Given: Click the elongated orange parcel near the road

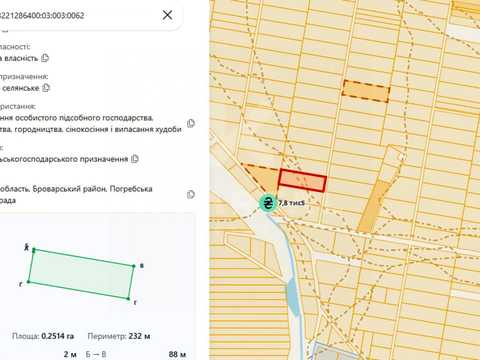Looking at the screenshot, I should (x=373, y=206).
